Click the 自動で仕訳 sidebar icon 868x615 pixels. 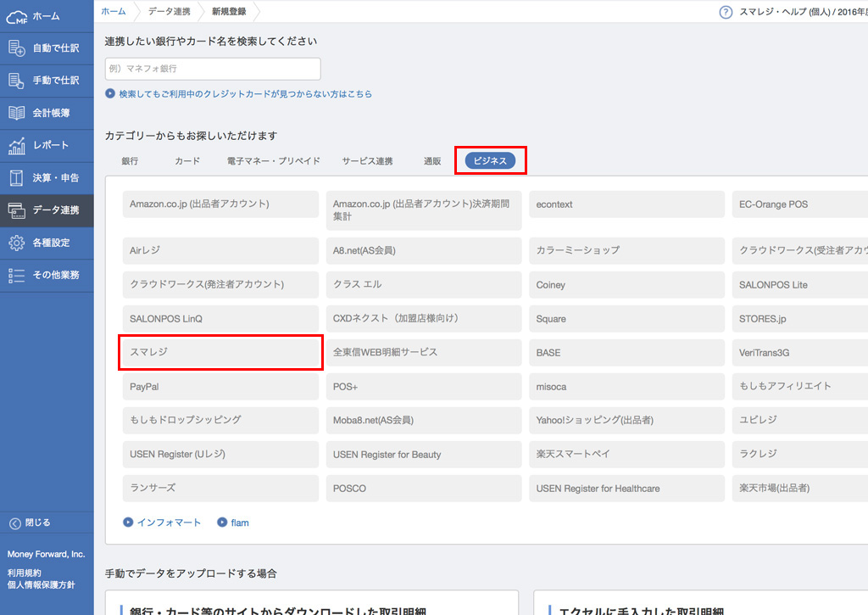point(17,48)
